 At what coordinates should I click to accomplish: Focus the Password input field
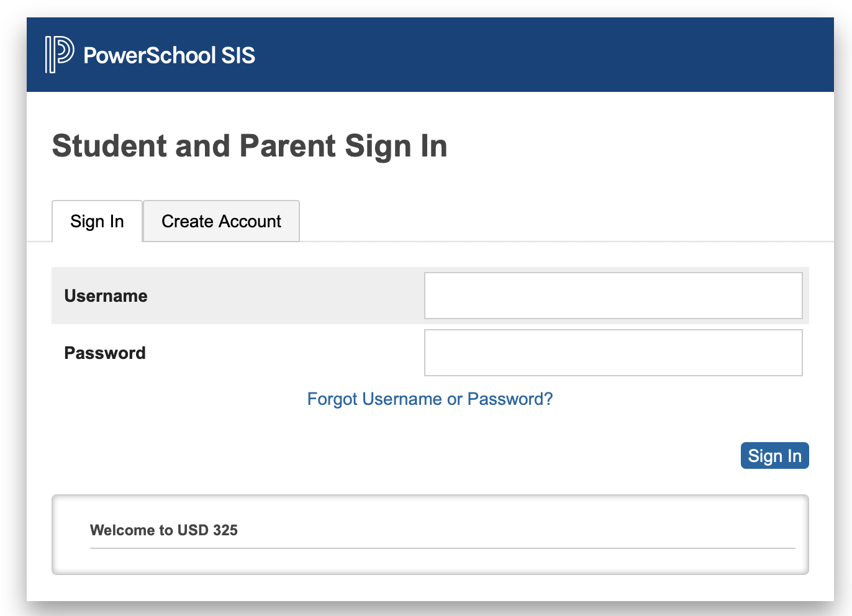pos(614,353)
